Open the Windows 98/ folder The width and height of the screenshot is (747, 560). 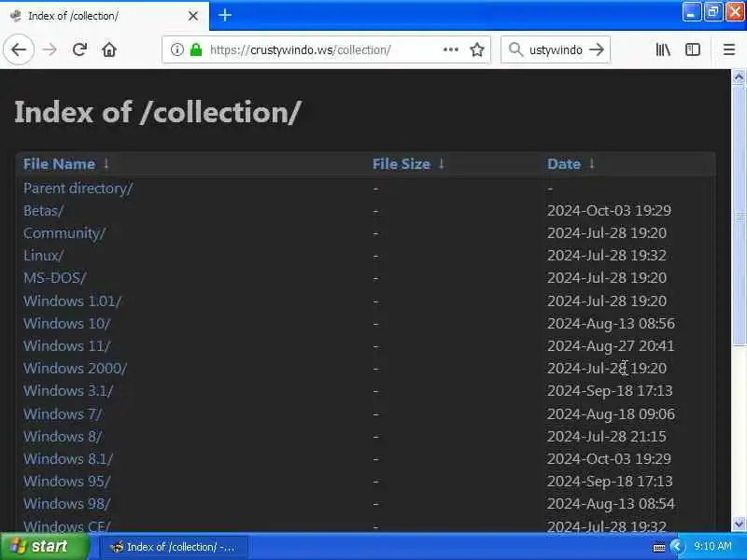(66, 503)
